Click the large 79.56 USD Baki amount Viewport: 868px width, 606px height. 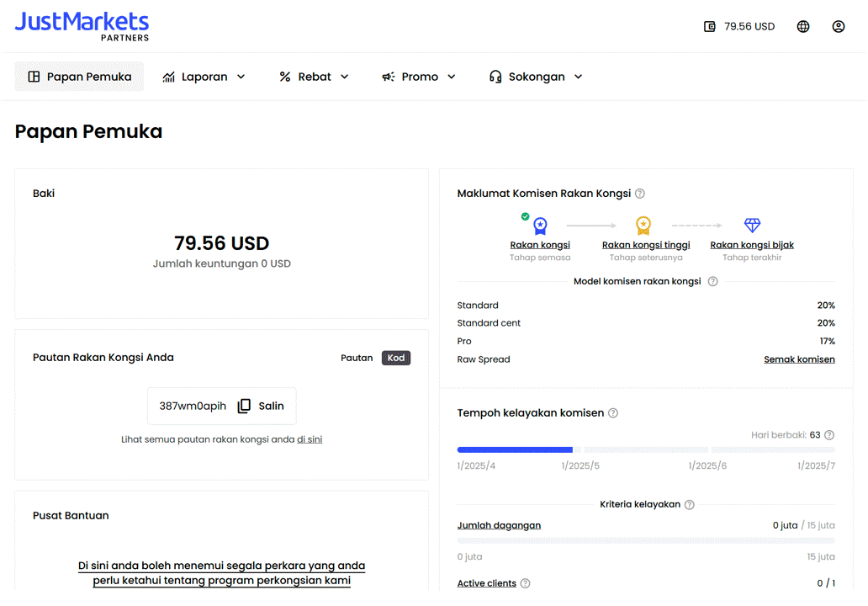[221, 243]
